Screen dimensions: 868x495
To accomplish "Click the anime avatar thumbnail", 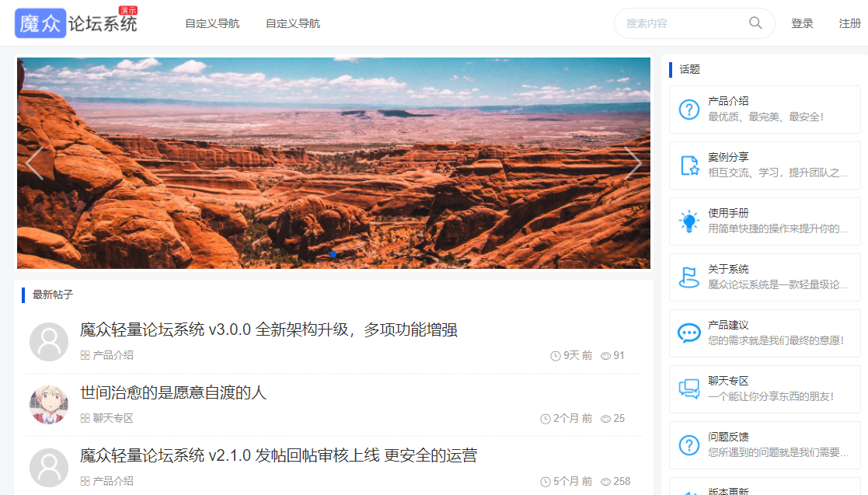I will coord(49,405).
